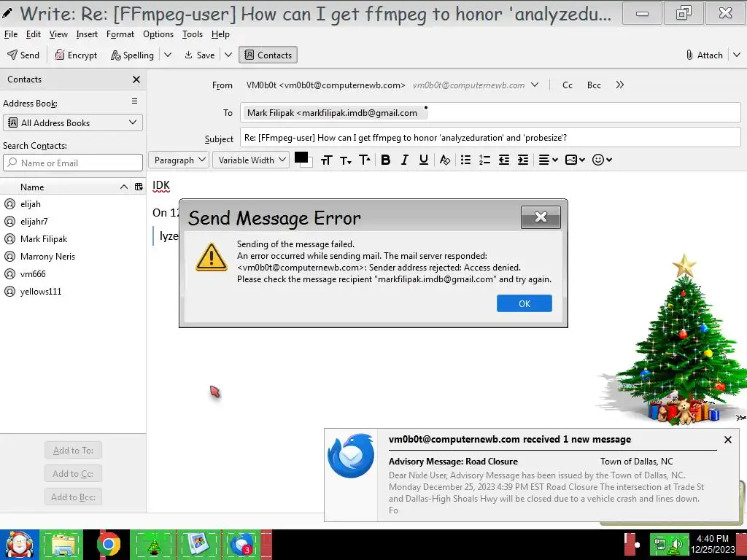Click the Attach button
The width and height of the screenshot is (747, 560).
click(705, 55)
